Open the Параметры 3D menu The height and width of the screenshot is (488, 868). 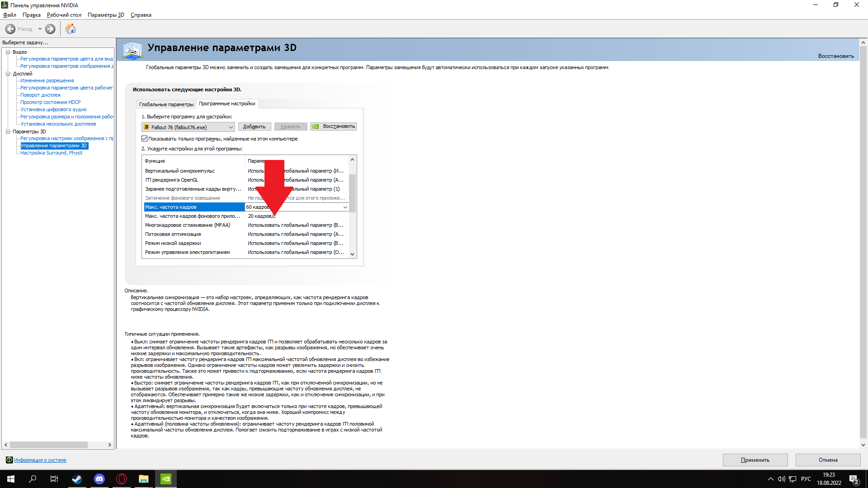point(106,15)
